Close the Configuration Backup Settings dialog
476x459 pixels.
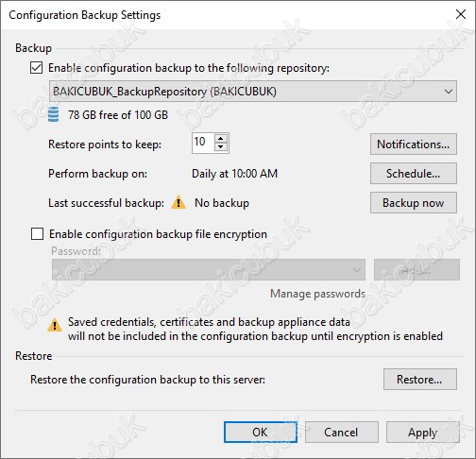[461, 14]
